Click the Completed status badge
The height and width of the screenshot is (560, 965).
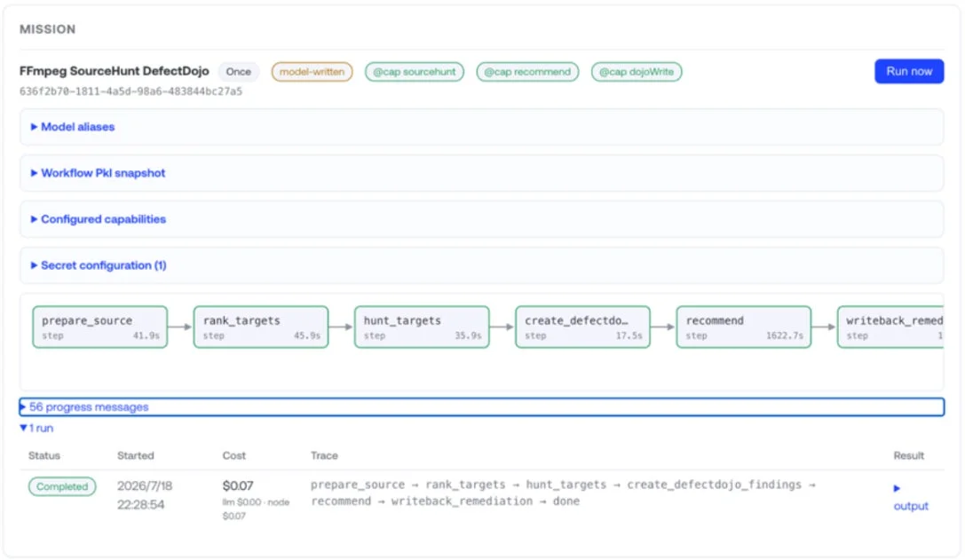click(62, 486)
